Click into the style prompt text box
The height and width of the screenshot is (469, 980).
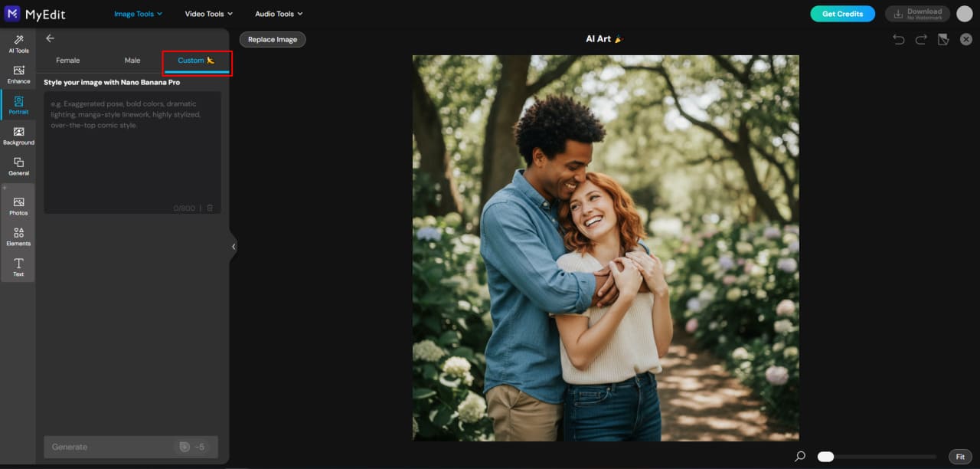[132, 153]
